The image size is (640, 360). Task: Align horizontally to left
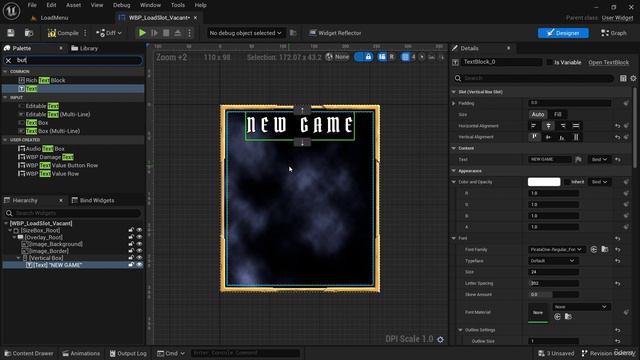(x=534, y=126)
